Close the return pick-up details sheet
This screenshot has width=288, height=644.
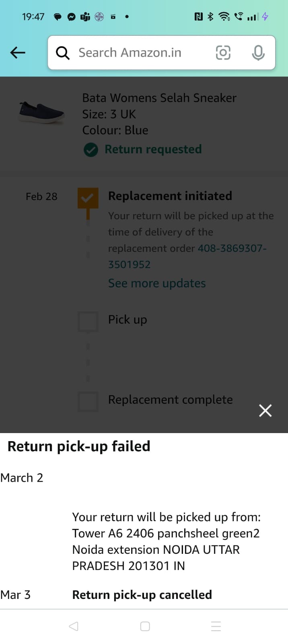[265, 411]
